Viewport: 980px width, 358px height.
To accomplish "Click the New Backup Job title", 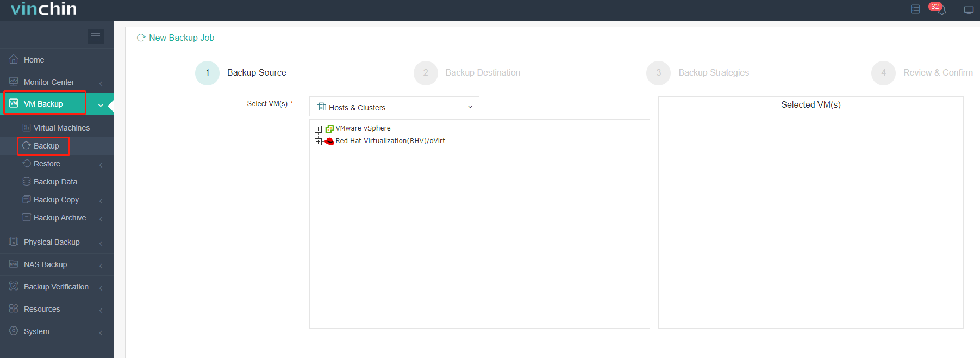I will pyautogui.click(x=182, y=38).
